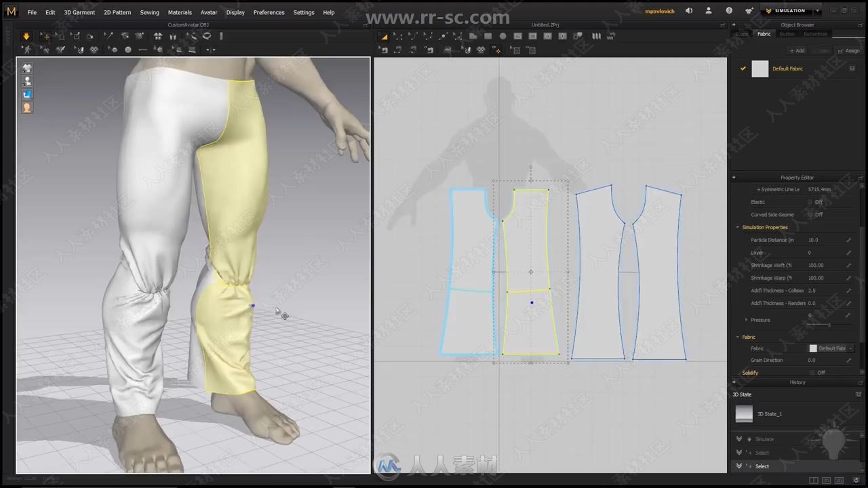Click the sound speaker icon in title bar
Screen dimensions: 868x488
coord(689,11)
